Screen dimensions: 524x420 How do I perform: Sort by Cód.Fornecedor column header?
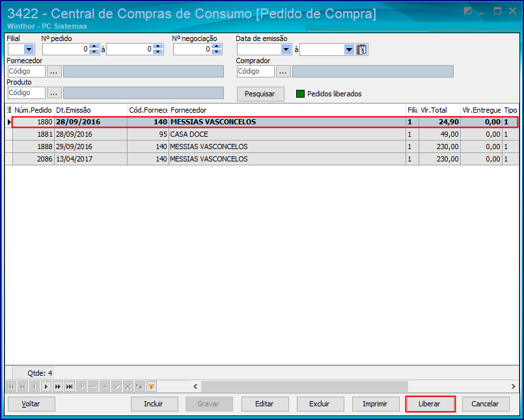[x=148, y=110]
